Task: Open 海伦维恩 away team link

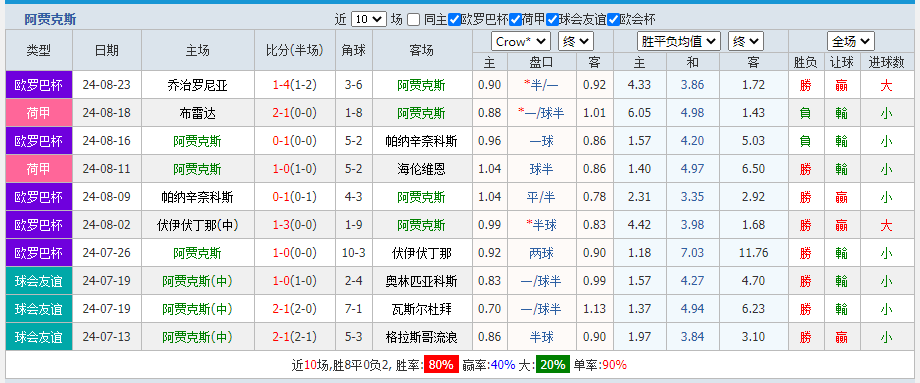Action: tap(421, 169)
